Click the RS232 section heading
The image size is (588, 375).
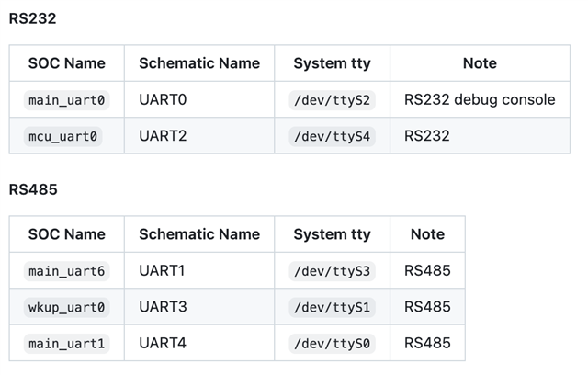coord(33,18)
